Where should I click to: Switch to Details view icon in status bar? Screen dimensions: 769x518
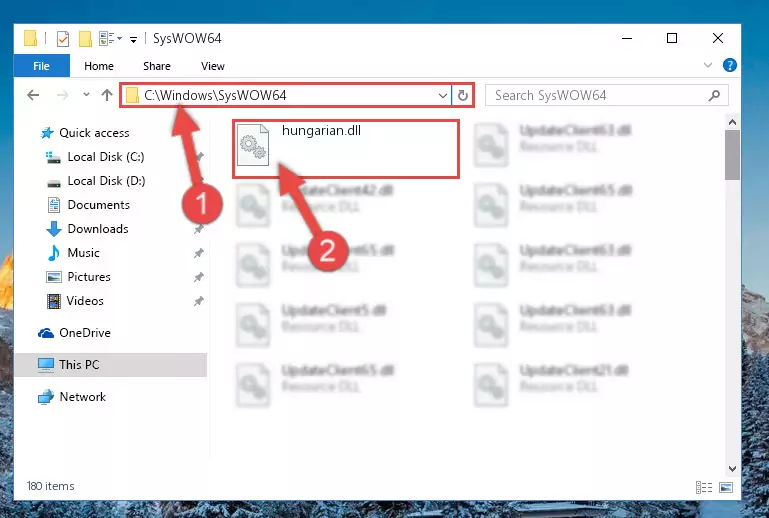click(704, 487)
